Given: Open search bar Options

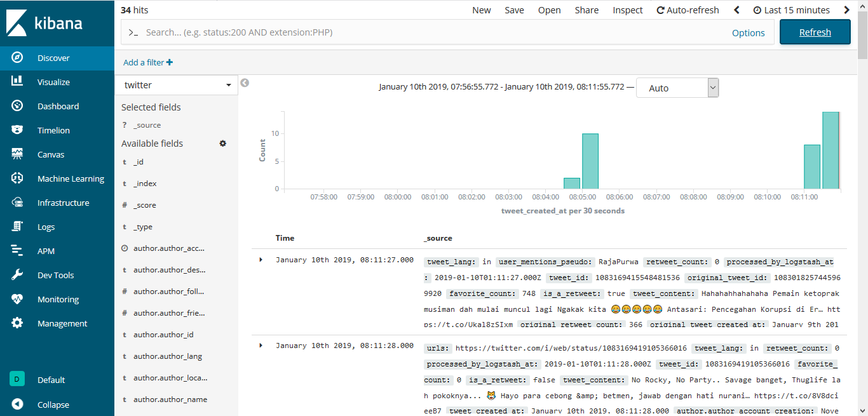Looking at the screenshot, I should click(x=749, y=33).
